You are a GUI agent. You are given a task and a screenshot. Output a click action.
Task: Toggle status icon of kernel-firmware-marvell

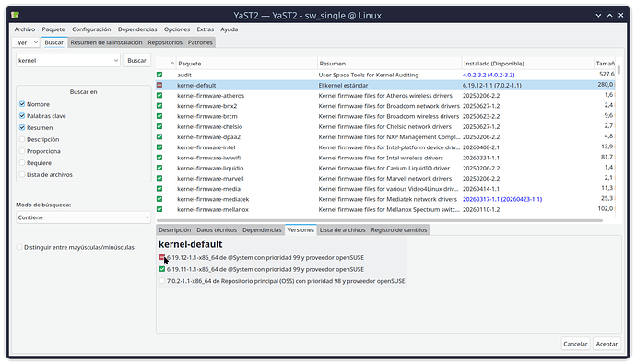[159, 178]
